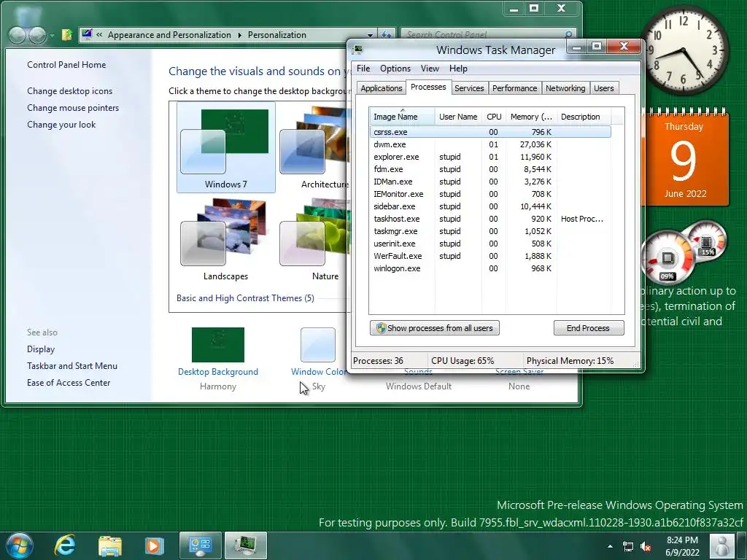Click the user tile icon in taskbar corner
747x560 pixels.
pyautogui.click(x=721, y=545)
